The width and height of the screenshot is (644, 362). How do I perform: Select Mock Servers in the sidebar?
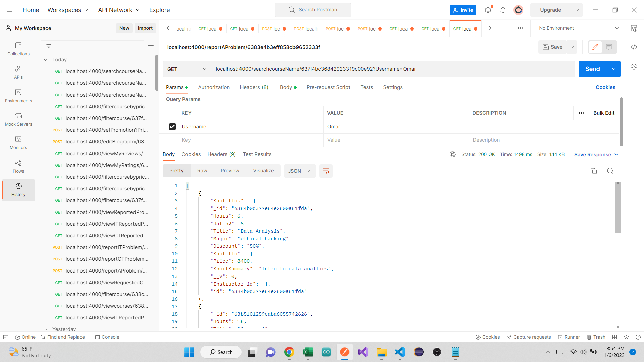pyautogui.click(x=18, y=120)
